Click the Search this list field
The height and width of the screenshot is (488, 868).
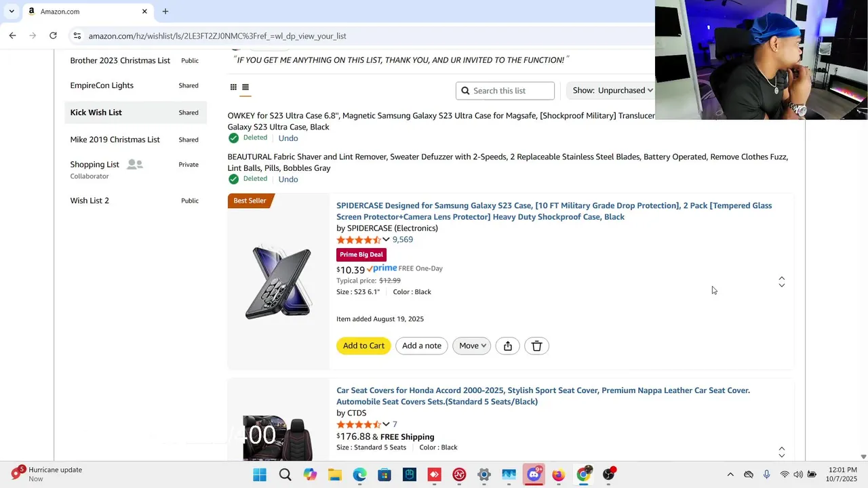tap(505, 90)
